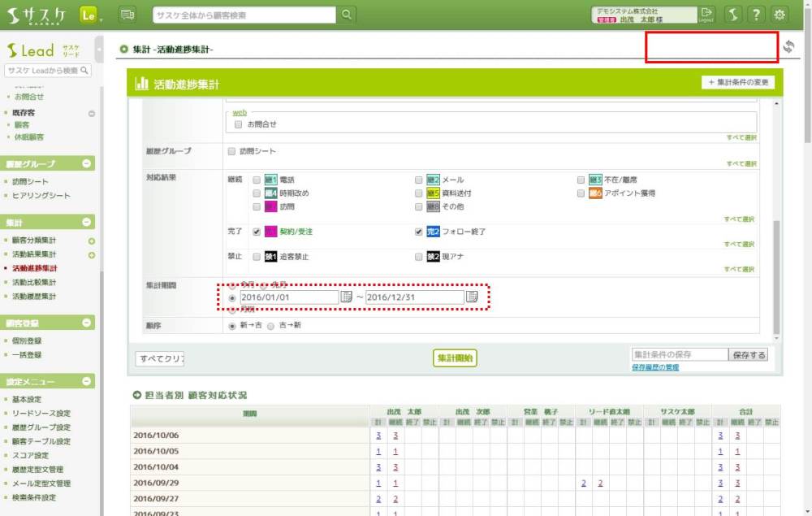Open the start date calendar picker
812x516 pixels.
(346, 297)
